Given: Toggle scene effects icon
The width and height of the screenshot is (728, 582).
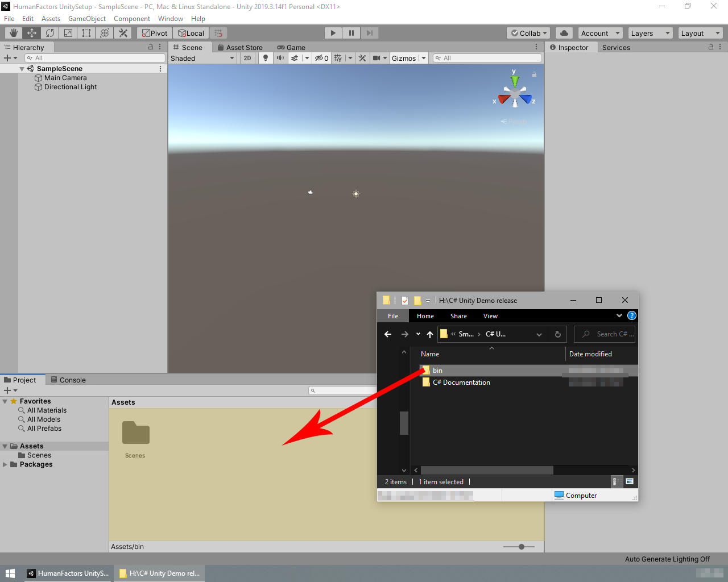Looking at the screenshot, I should click(x=295, y=58).
